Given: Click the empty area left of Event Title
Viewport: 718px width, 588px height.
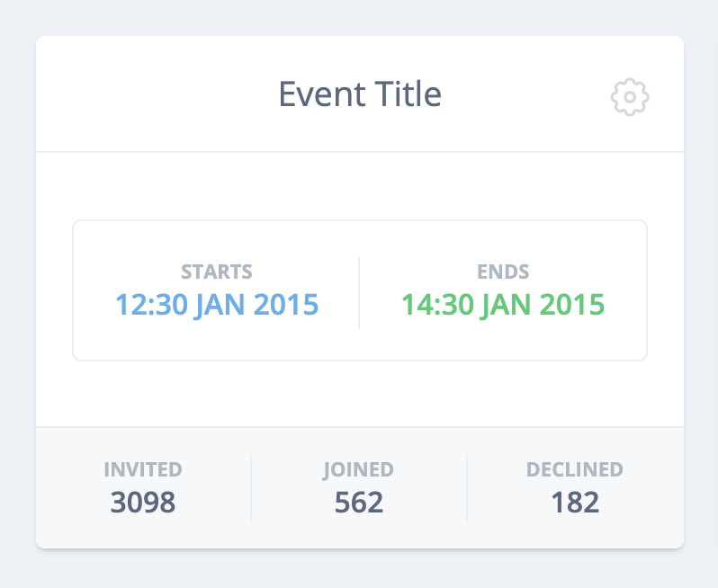Looking at the screenshot, I should (156, 94).
